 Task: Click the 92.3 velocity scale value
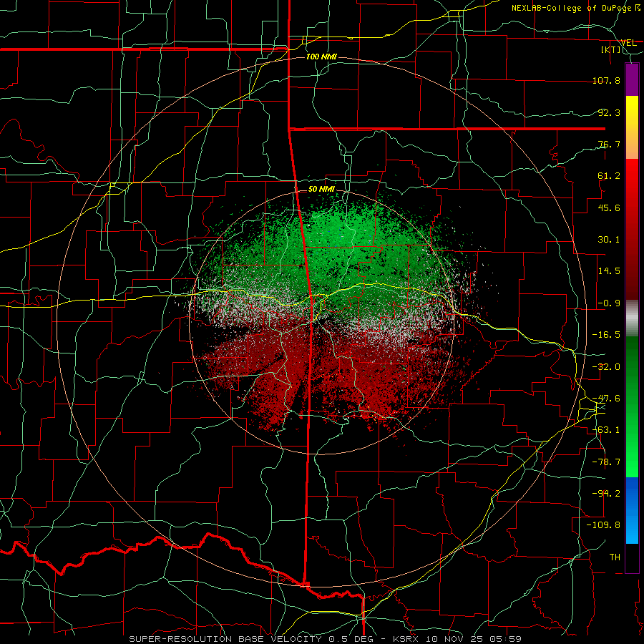[x=609, y=112]
